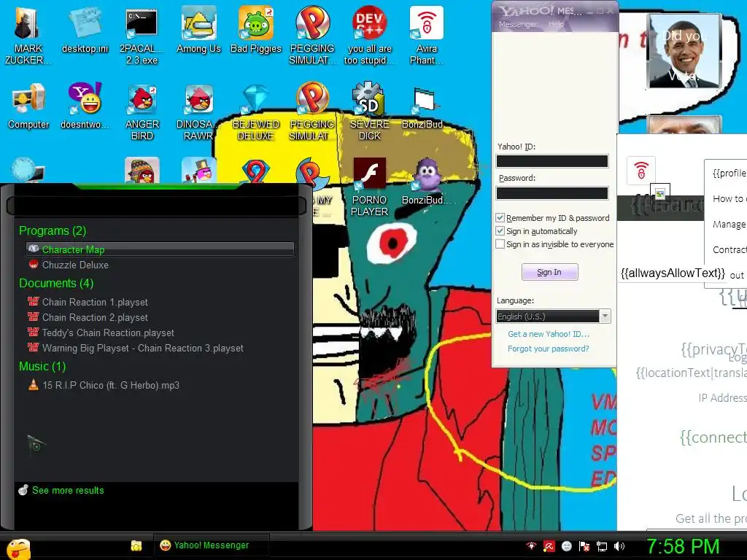Open the Yahoo 'doesntwo...' desktop icon
The height and width of the screenshot is (560, 747).
[85, 106]
